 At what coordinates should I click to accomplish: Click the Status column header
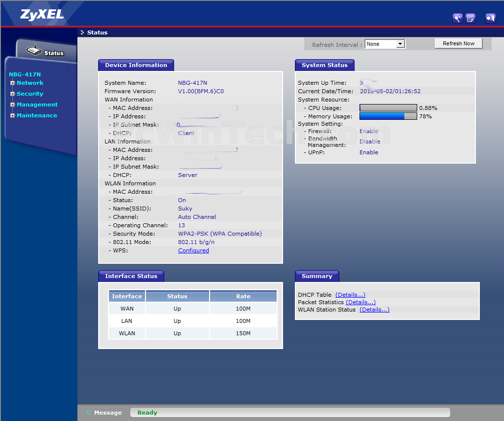point(178,296)
